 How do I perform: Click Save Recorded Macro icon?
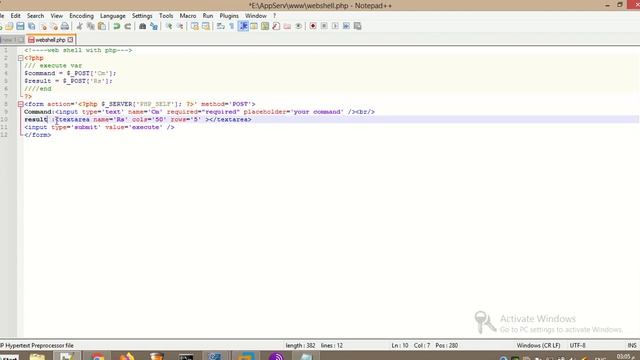click(x=358, y=26)
